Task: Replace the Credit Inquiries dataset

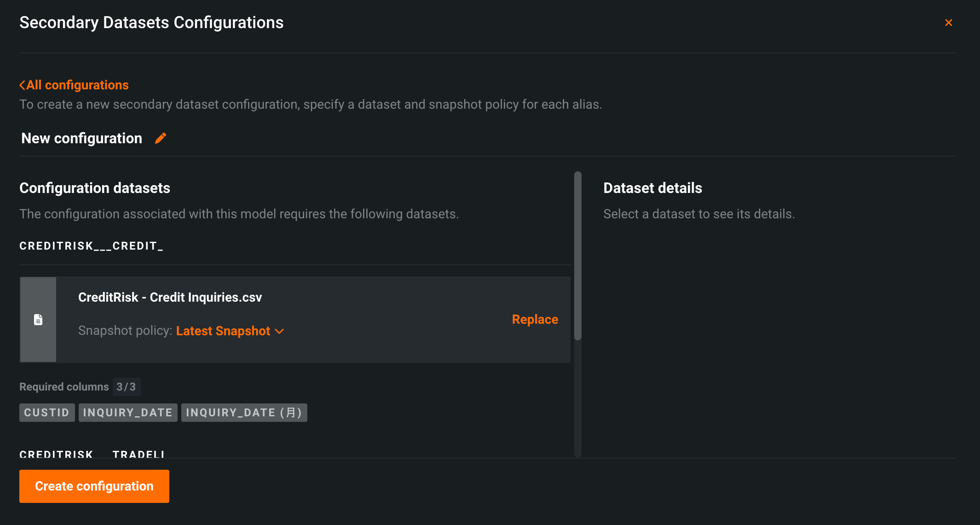Action: tap(535, 319)
